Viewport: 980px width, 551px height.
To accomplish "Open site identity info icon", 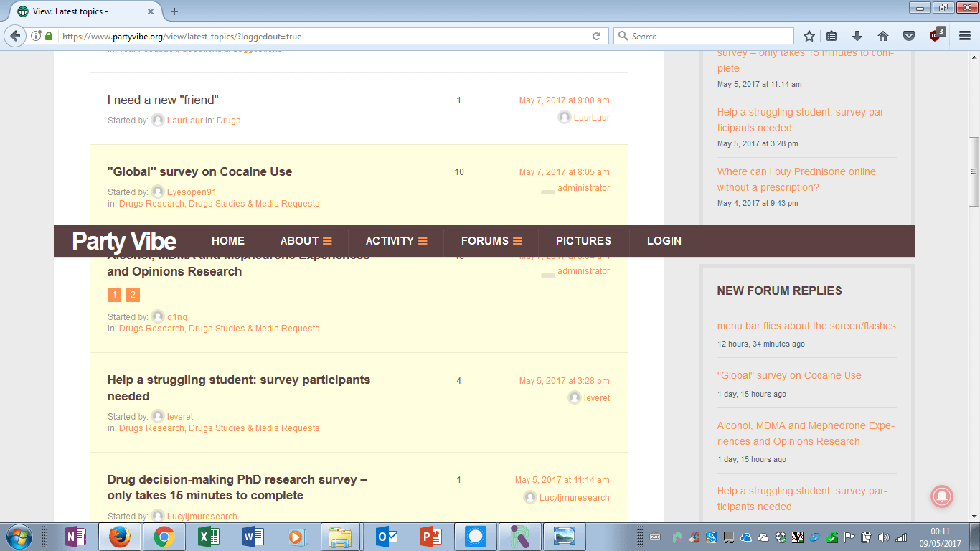I will click(36, 36).
